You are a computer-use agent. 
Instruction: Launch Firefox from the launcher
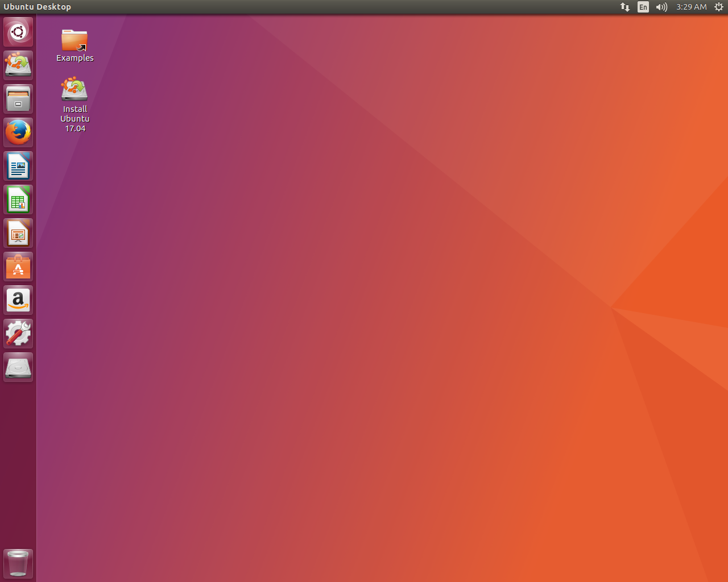click(x=18, y=131)
